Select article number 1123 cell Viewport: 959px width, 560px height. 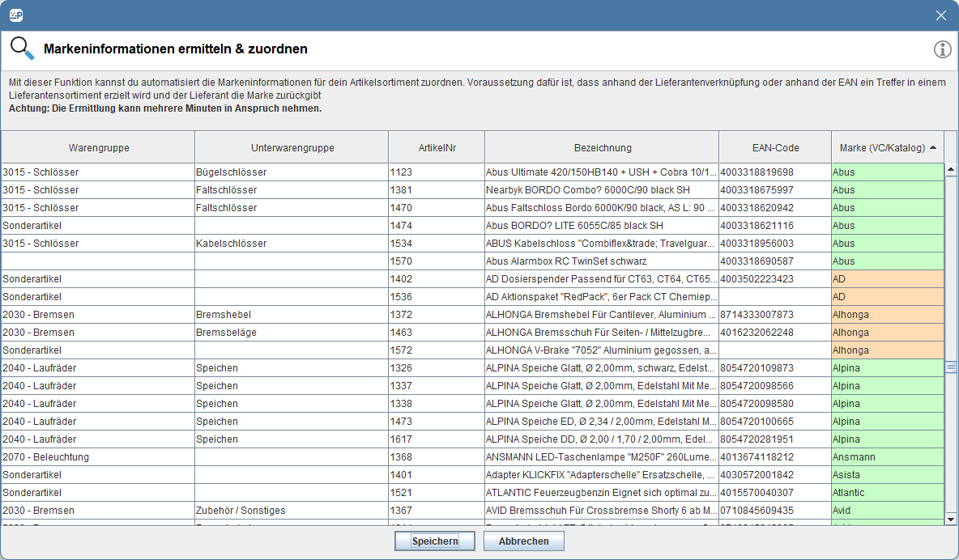tap(437, 172)
